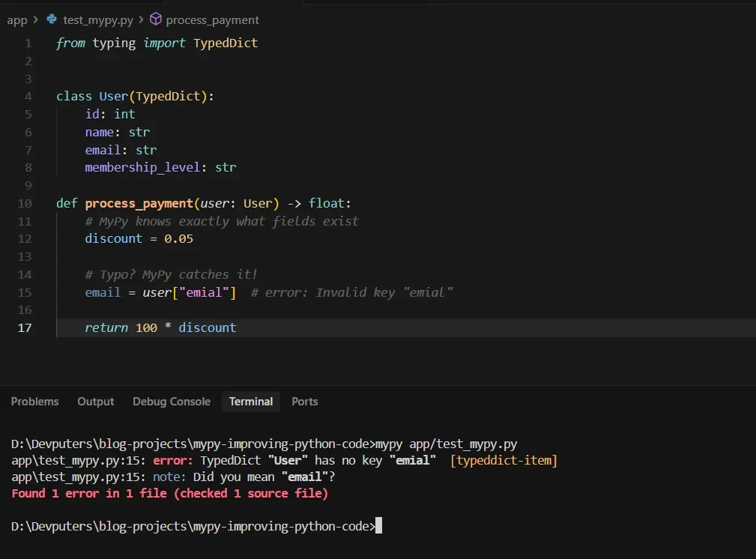Place the cursor on "emial" string in code

click(x=204, y=292)
